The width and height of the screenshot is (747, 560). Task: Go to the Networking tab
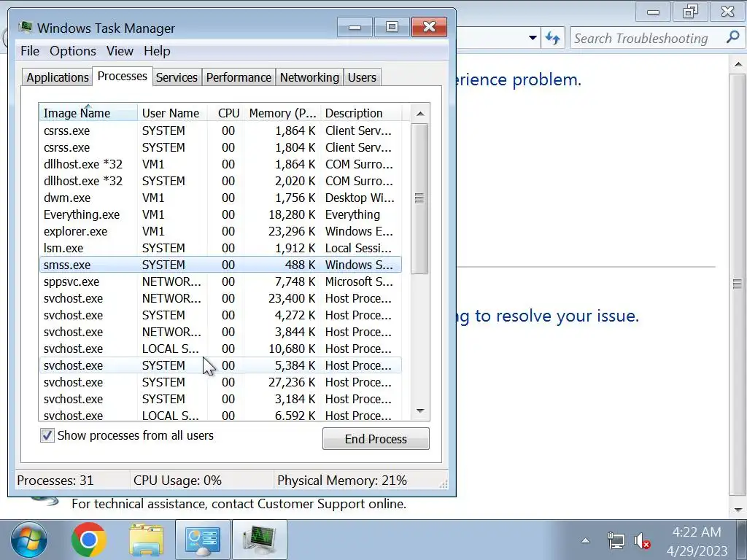tap(309, 77)
